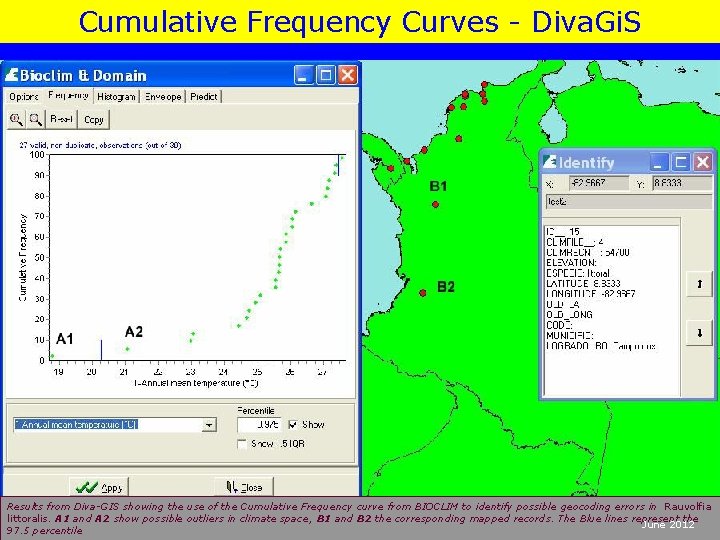
Task: Open the Envelope tab
Action: [163, 97]
